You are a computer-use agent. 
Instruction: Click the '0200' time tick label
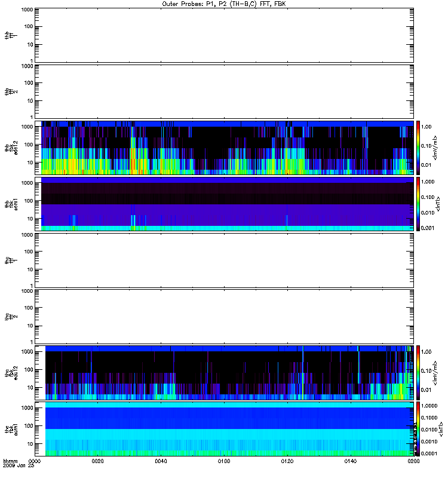413,461
